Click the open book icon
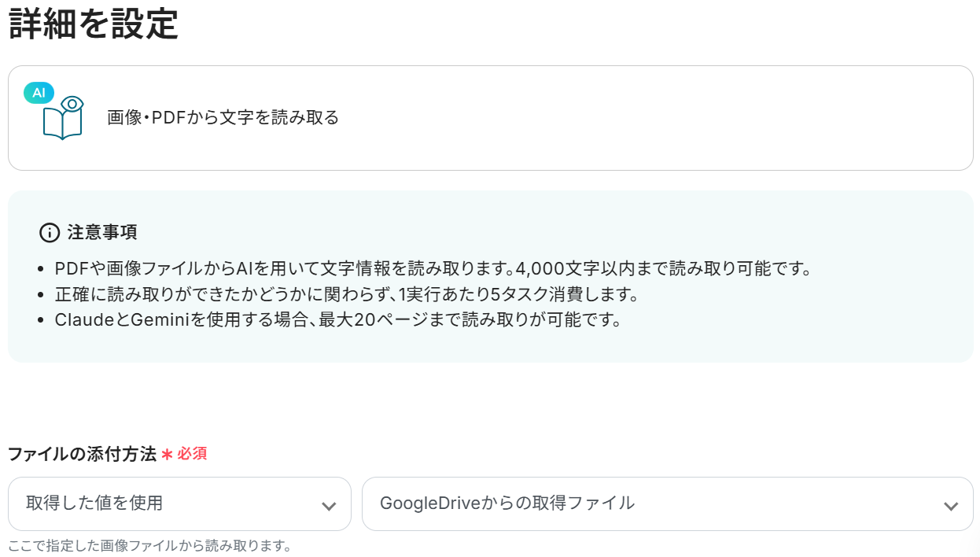980x557 pixels. tap(62, 124)
